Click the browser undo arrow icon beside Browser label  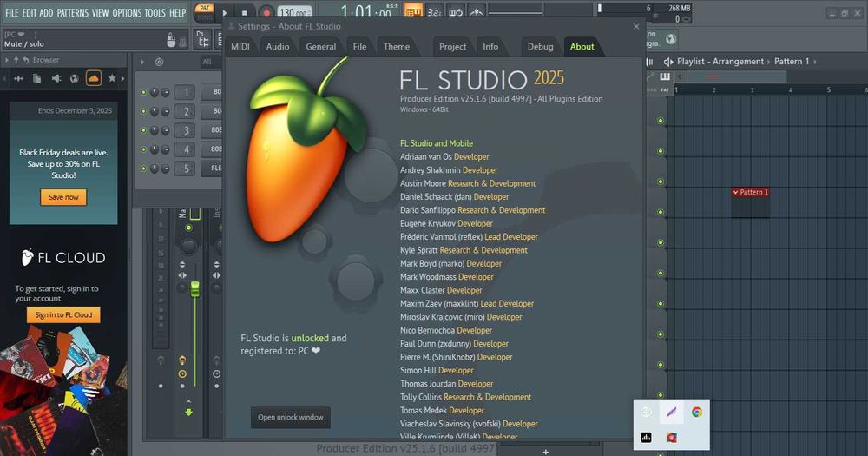coord(25,60)
